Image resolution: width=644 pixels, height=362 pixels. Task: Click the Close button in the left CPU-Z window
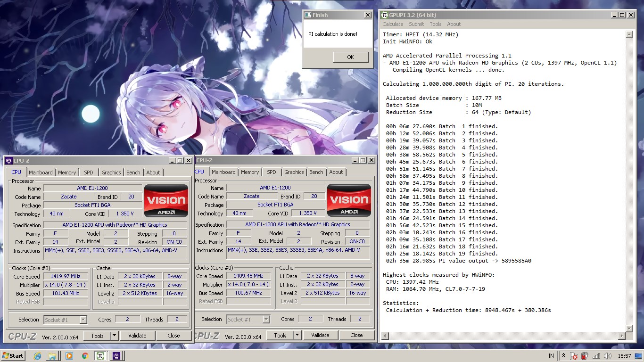pyautogui.click(x=173, y=336)
